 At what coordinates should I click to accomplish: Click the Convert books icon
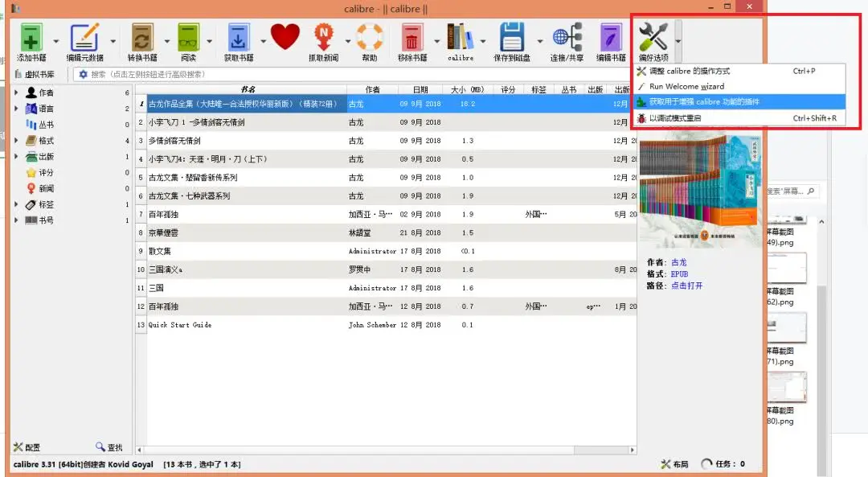pyautogui.click(x=142, y=38)
